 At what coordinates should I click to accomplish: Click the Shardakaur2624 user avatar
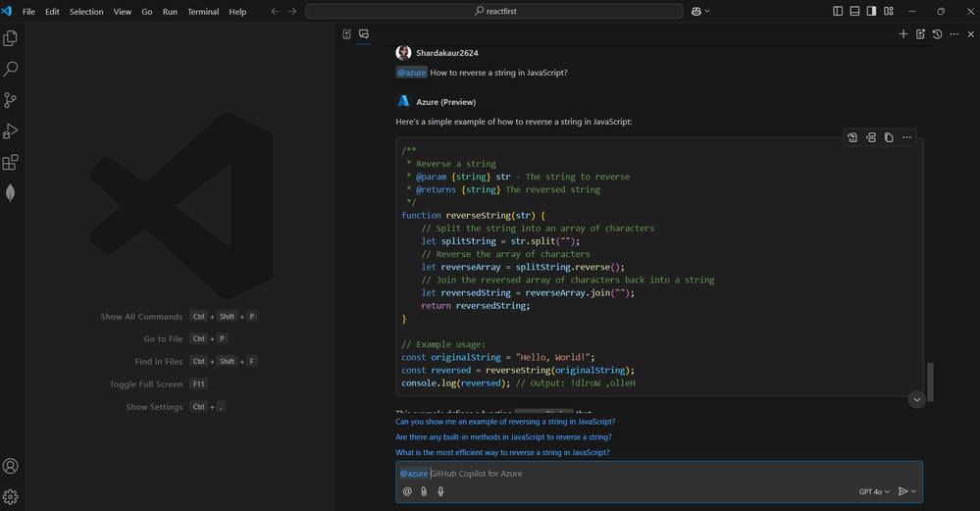403,53
